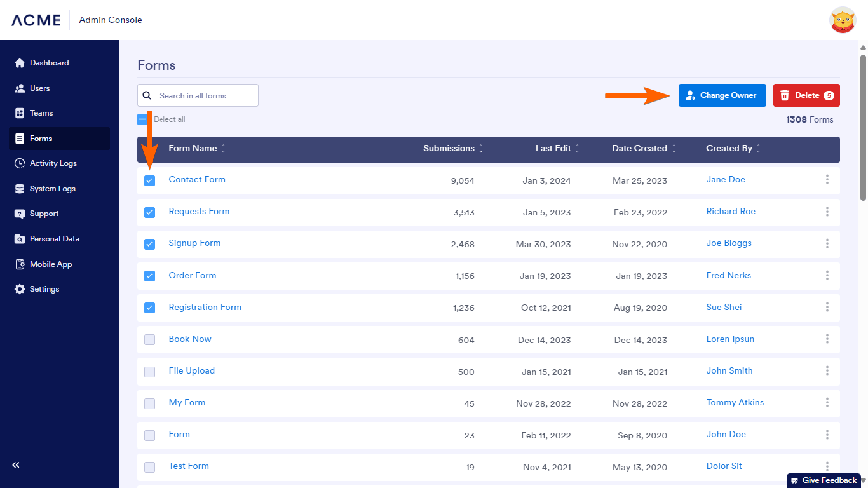Check the Book Now form checkbox
The image size is (868, 488).
[x=149, y=339]
